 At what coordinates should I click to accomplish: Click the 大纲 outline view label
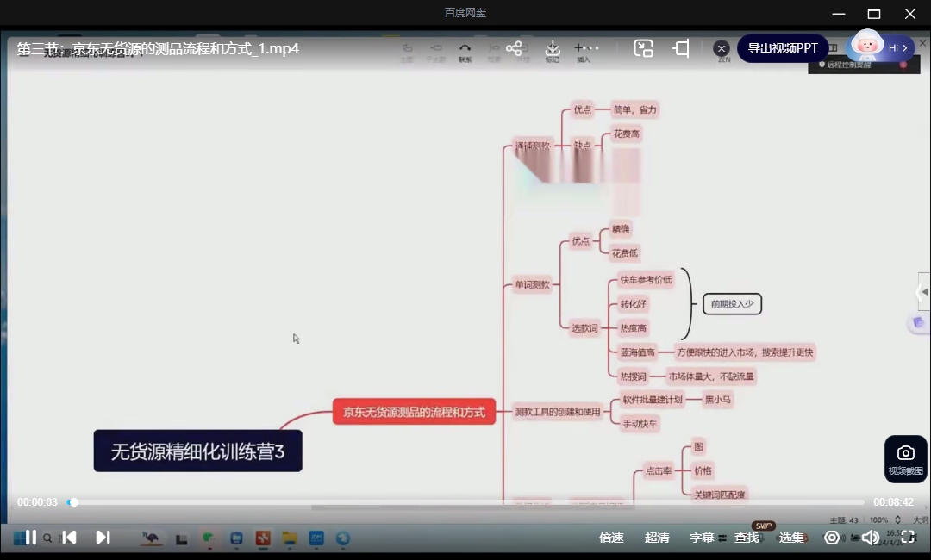[x=921, y=520]
